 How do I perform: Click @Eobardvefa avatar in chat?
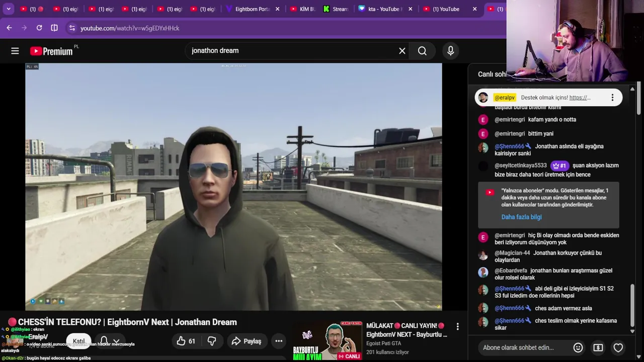point(483,273)
